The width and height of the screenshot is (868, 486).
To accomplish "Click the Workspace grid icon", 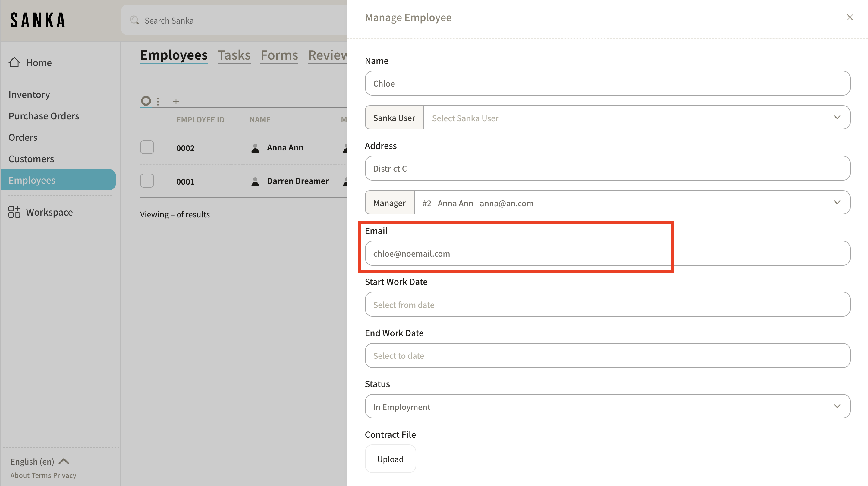I will (14, 212).
